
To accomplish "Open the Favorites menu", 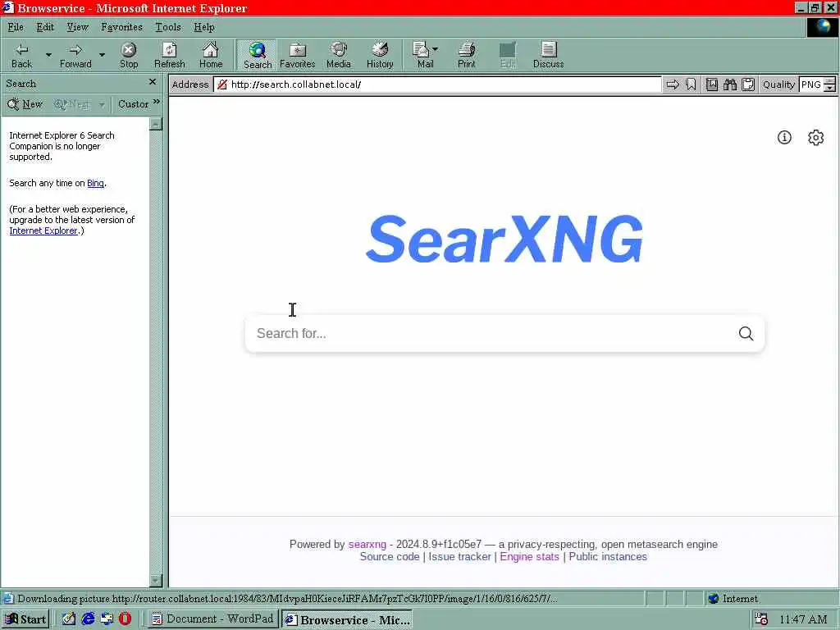I will click(121, 27).
